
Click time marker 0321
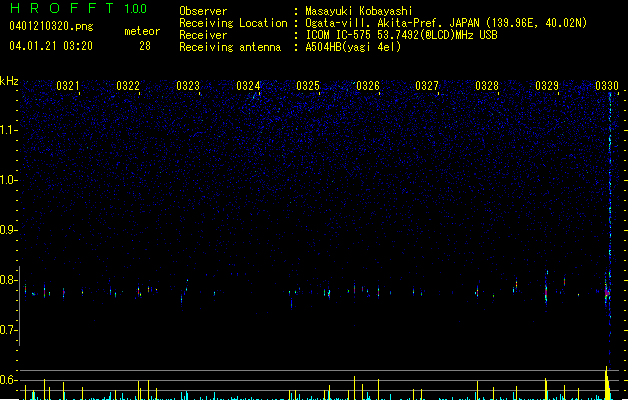[x=67, y=85]
